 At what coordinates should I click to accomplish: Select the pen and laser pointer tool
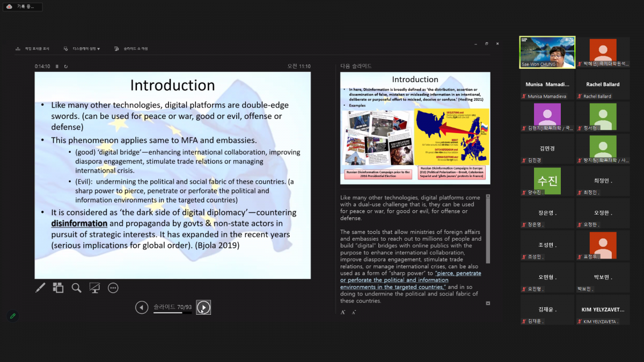tap(40, 288)
